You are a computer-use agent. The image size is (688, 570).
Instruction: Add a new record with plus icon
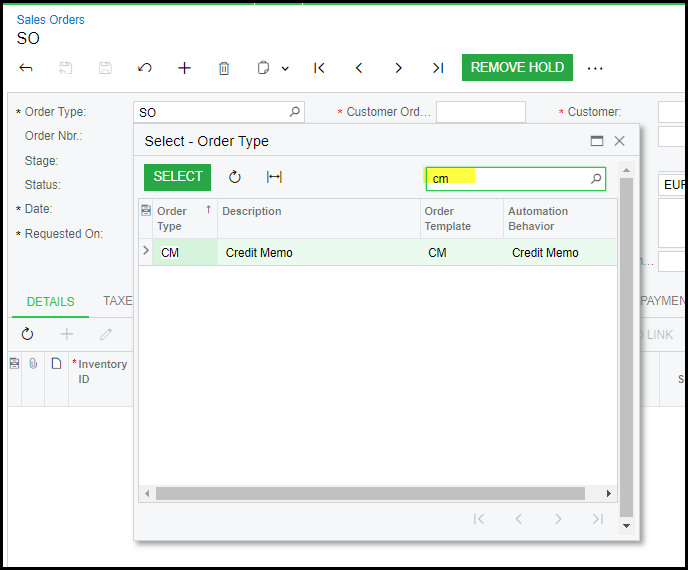[x=184, y=68]
